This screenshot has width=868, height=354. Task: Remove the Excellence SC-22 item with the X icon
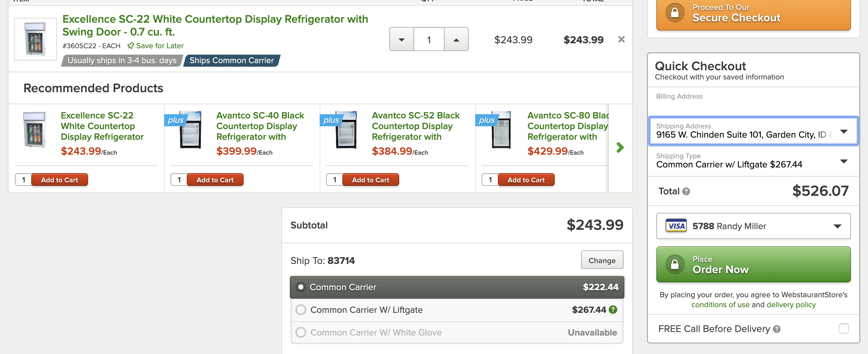click(621, 39)
